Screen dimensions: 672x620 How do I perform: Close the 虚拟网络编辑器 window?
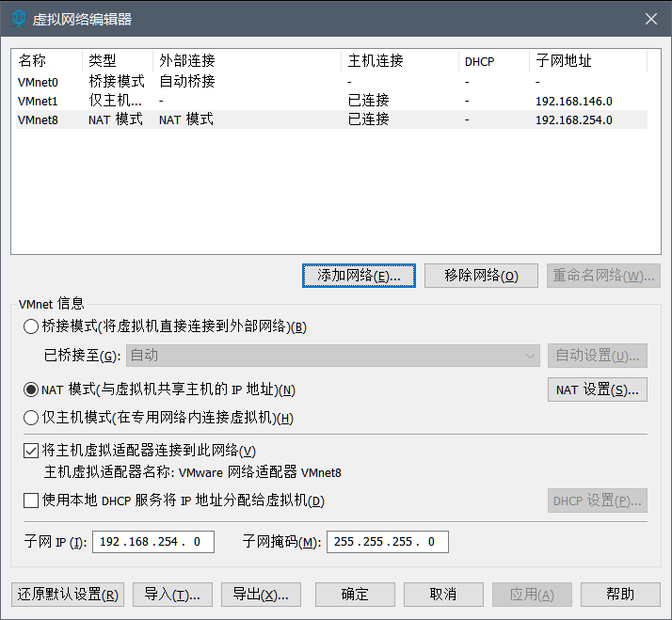651,19
